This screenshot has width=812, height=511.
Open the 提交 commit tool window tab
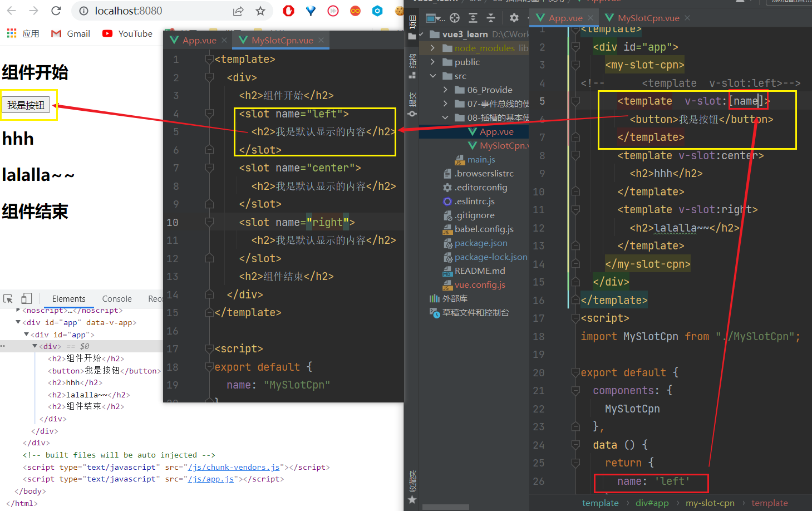[412, 104]
